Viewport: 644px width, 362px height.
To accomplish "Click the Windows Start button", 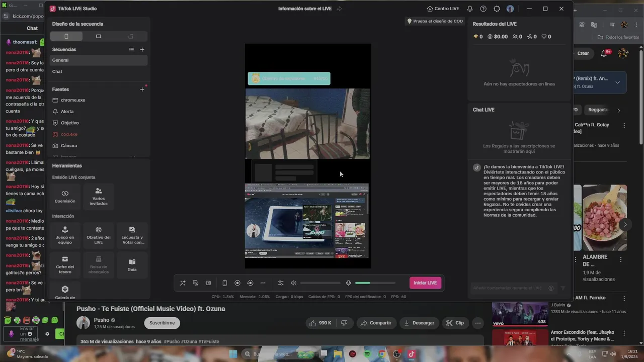I will coord(233,354).
